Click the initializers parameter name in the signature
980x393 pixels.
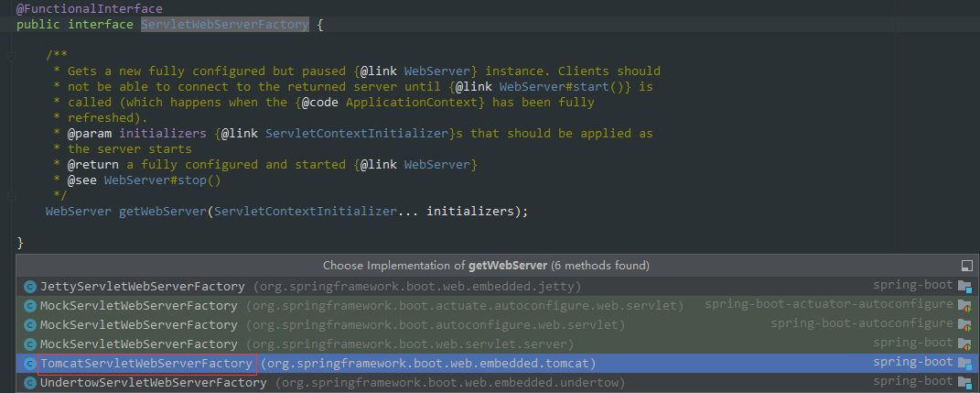point(470,212)
